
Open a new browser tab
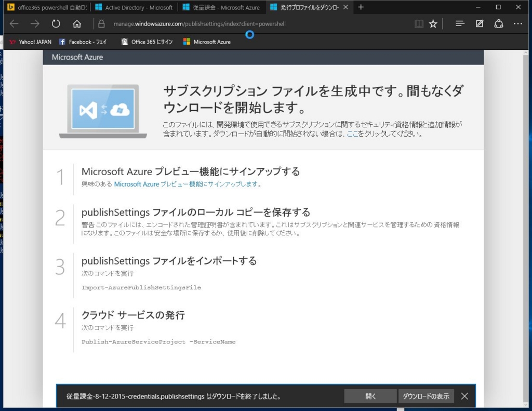click(x=361, y=7)
